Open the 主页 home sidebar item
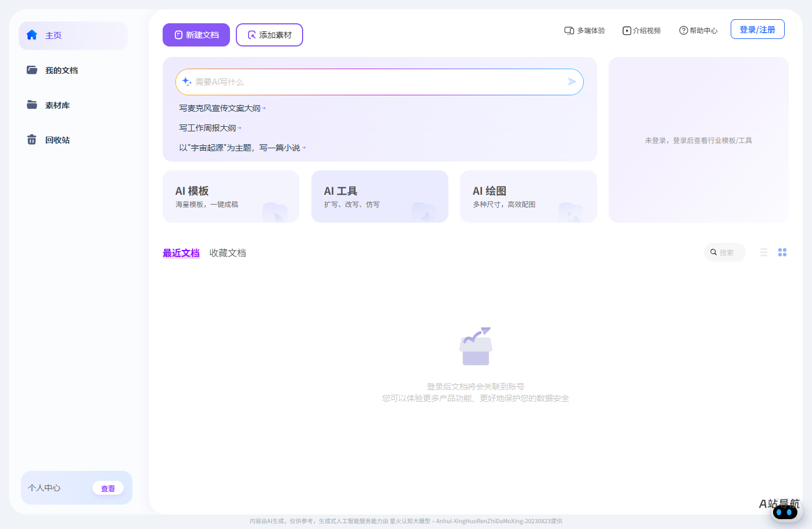 tap(73, 35)
